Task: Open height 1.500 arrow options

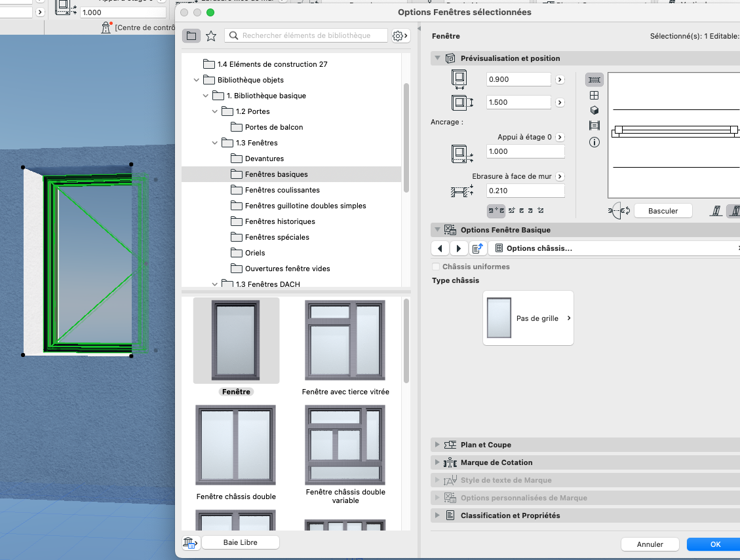Action: [560, 102]
